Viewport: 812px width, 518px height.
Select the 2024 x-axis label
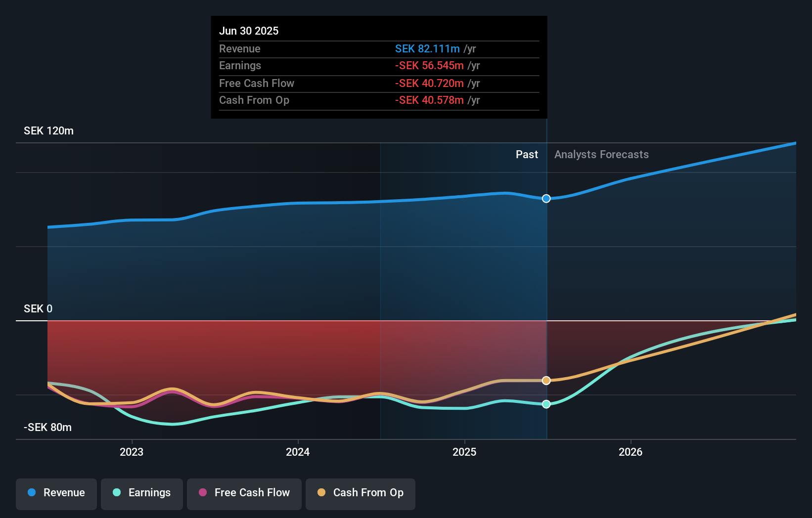click(298, 452)
